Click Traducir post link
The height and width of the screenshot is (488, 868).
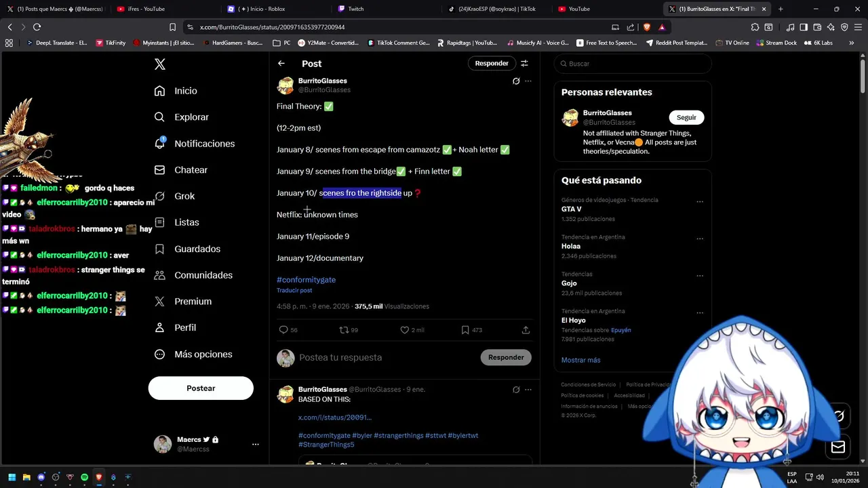pos(294,291)
